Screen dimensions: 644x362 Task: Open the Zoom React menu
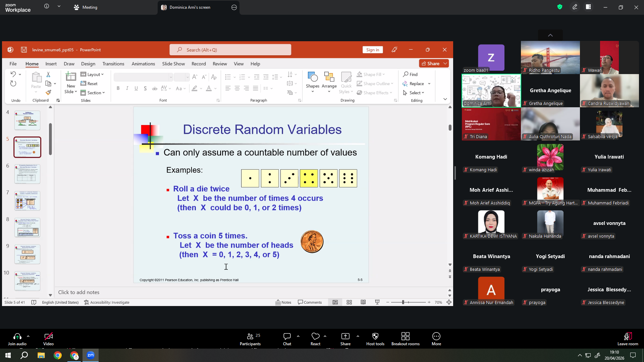315,339
